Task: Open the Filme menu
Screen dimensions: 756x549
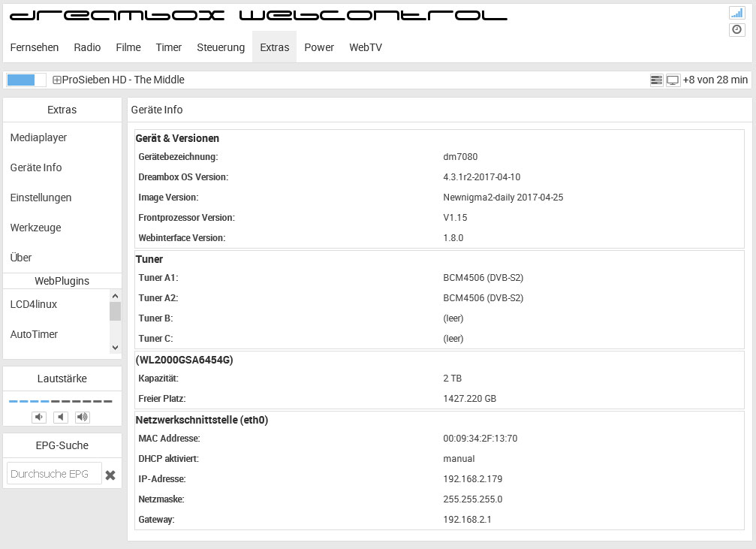Action: (128, 47)
